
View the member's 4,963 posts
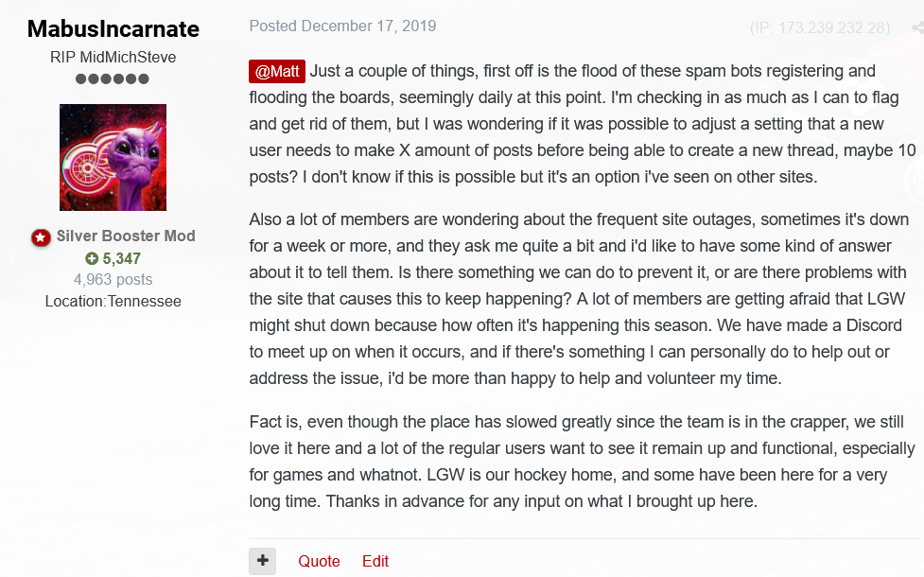pos(113,279)
